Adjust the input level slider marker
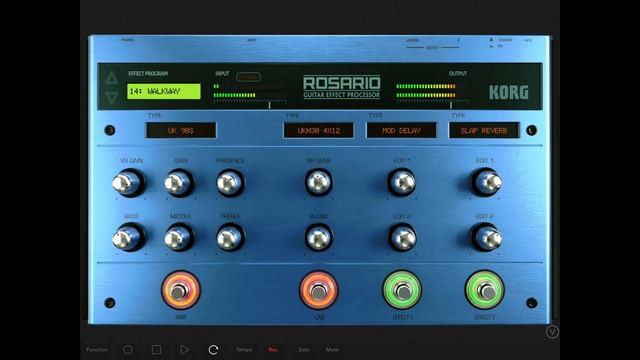640x360 pixels. (269, 105)
